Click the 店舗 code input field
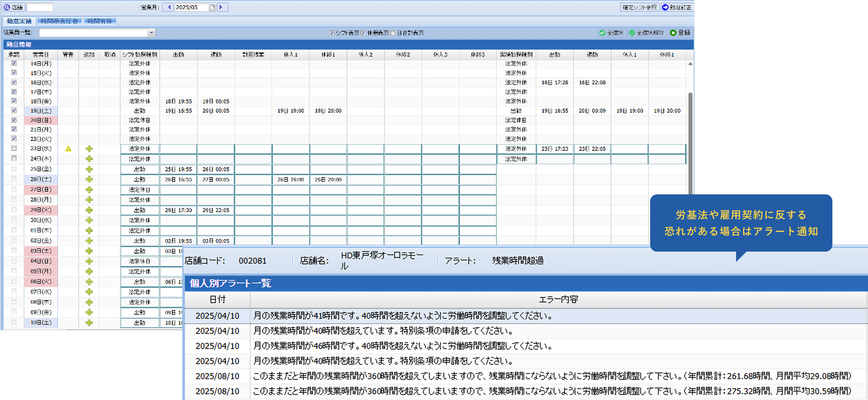This screenshot has width=868, height=400. 40,7
